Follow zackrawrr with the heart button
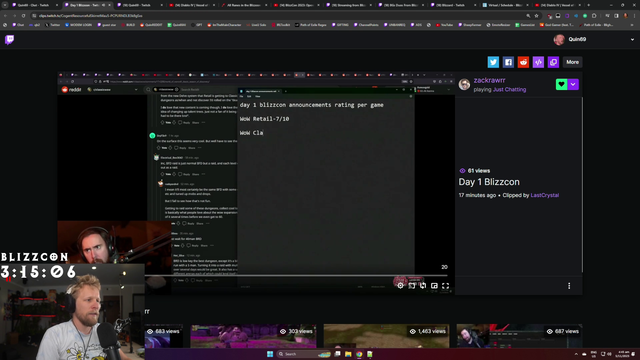This screenshot has width=640, height=360. (x=562, y=84)
